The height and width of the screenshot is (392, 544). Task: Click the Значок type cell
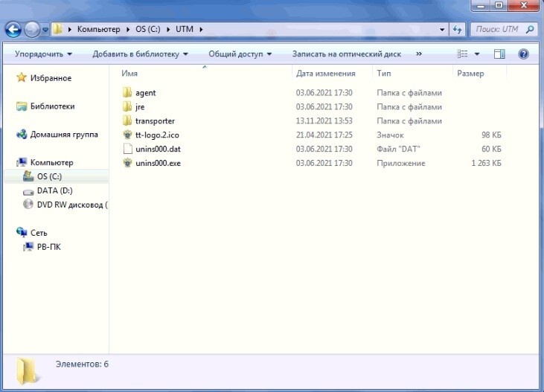coord(390,135)
